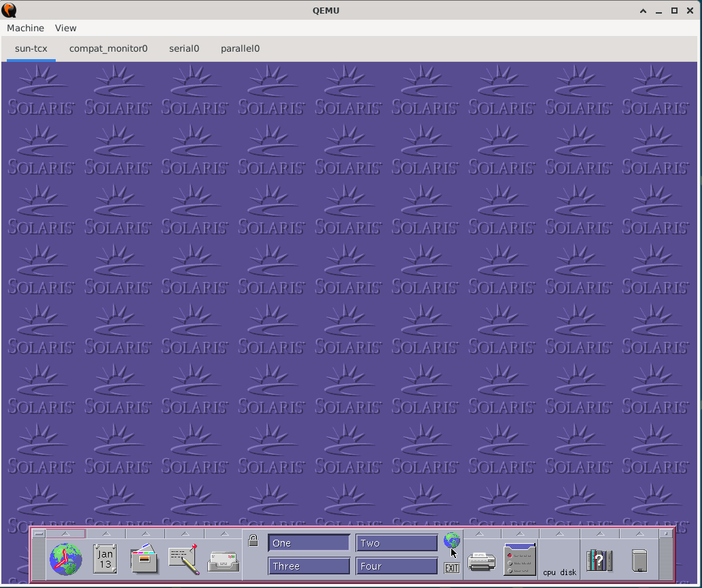
Task: Switch to the serial0 tab
Action: (184, 48)
